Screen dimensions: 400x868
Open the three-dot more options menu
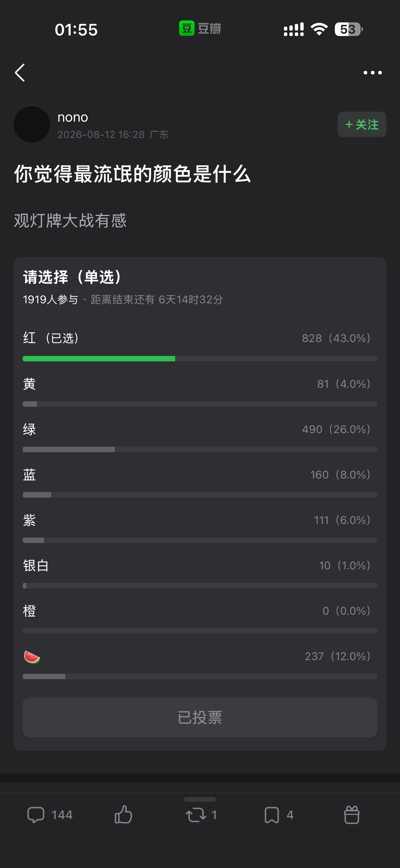pos(372,72)
